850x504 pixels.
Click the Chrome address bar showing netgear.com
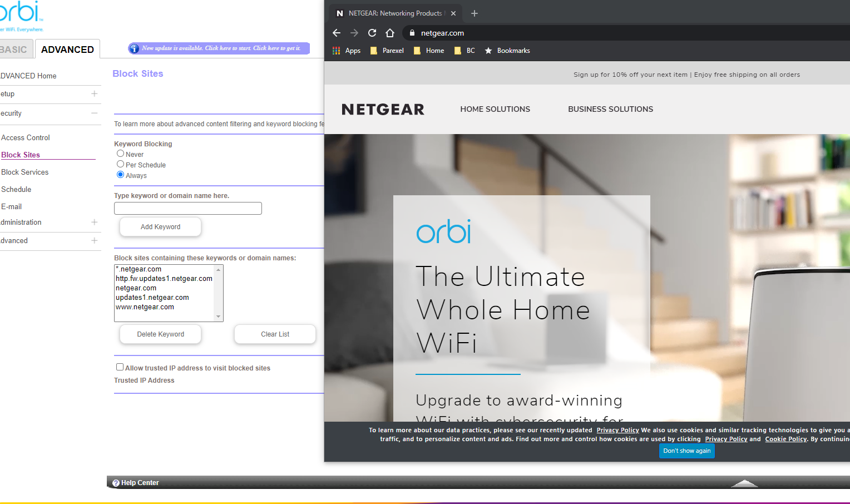(442, 33)
